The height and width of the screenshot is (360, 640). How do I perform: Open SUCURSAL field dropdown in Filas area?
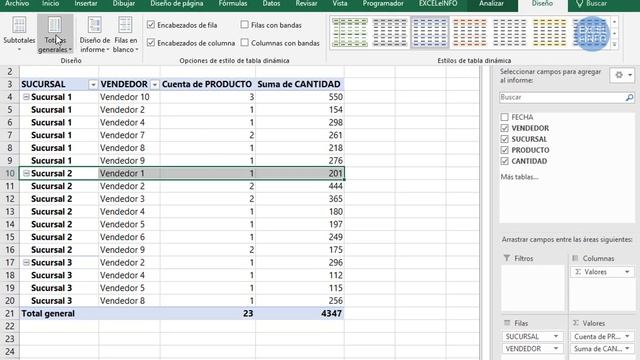[x=556, y=336]
